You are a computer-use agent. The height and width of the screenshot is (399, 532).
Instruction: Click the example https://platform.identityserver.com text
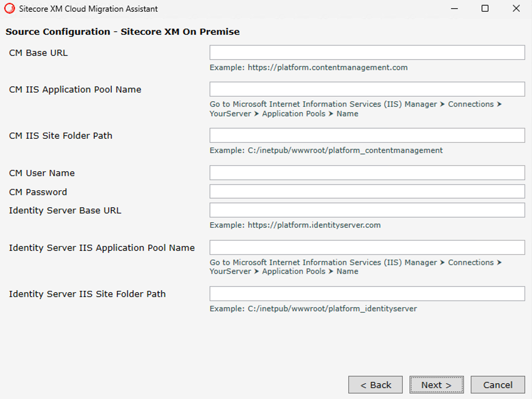tap(295, 225)
